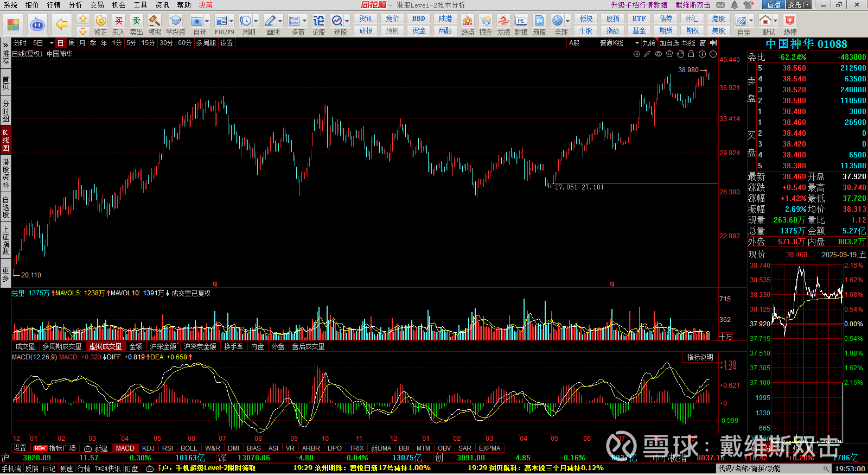Open the 分析 menu
Screen dimensions: 868x475
click(75, 5)
